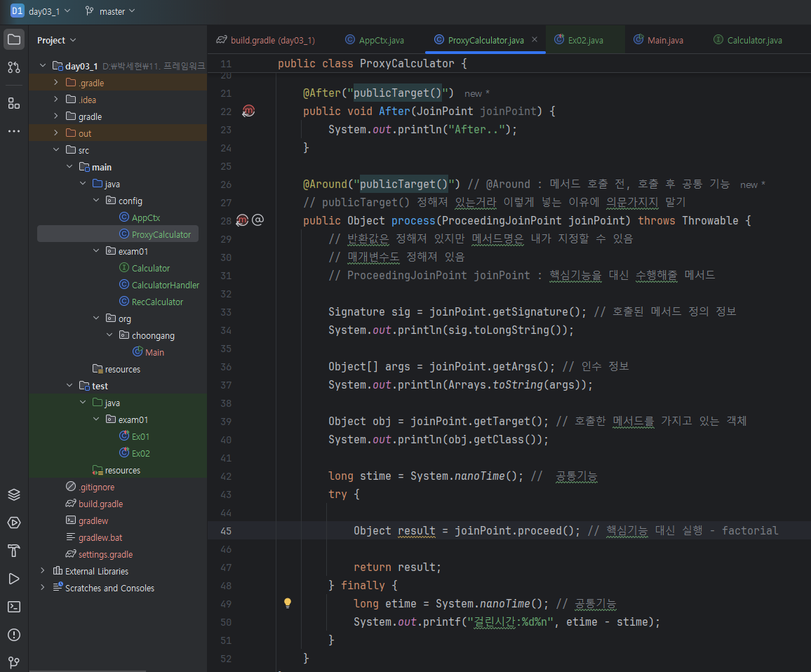Click the yellow light bulb intention icon
This screenshot has height=672, width=811.
[x=287, y=603]
